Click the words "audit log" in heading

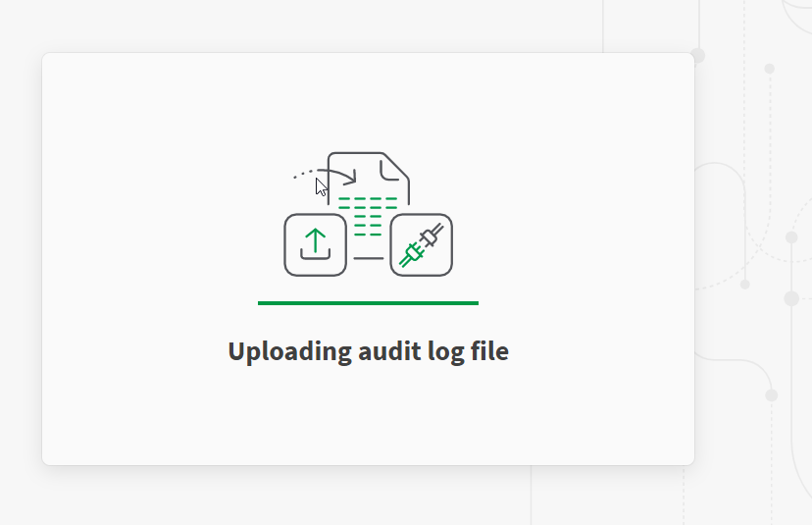[412, 352]
